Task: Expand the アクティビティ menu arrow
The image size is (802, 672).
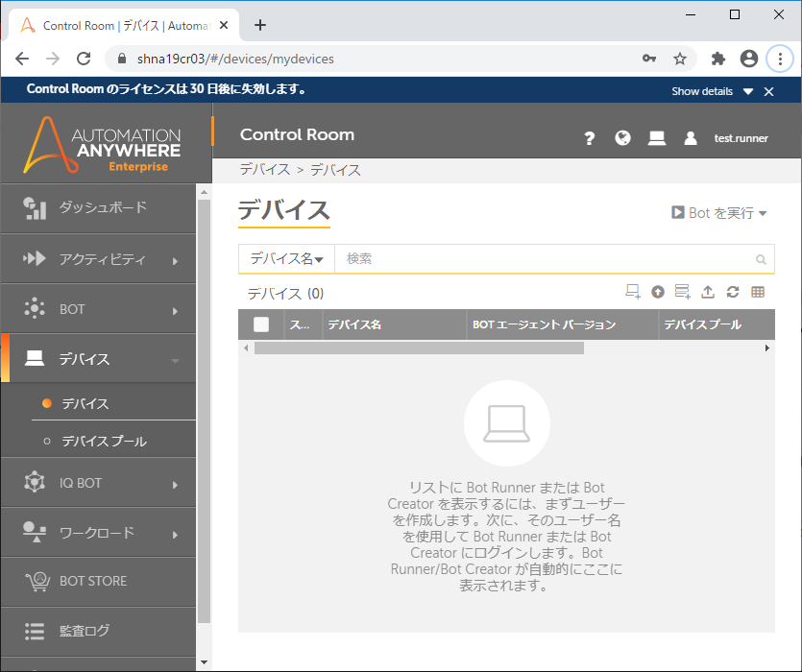Action: click(175, 261)
